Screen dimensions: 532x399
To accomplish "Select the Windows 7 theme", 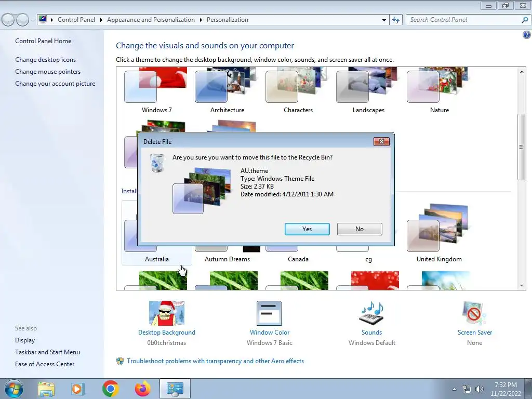I will pyautogui.click(x=156, y=90).
